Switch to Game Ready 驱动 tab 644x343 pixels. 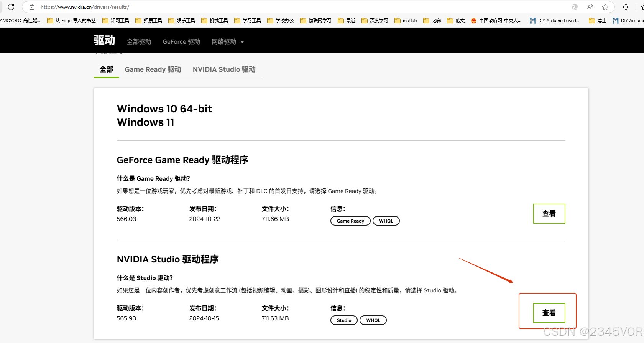(x=153, y=69)
